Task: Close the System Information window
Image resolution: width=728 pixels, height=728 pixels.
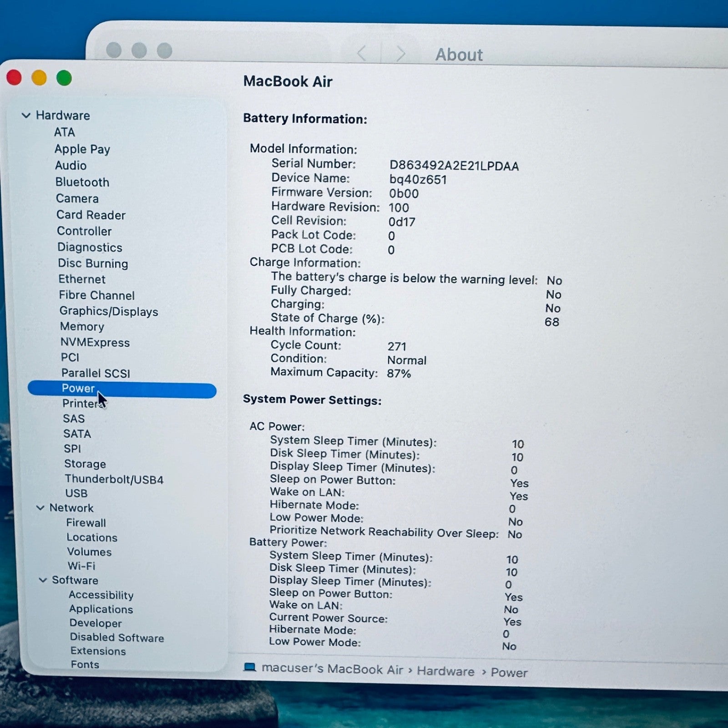Action: [x=14, y=77]
